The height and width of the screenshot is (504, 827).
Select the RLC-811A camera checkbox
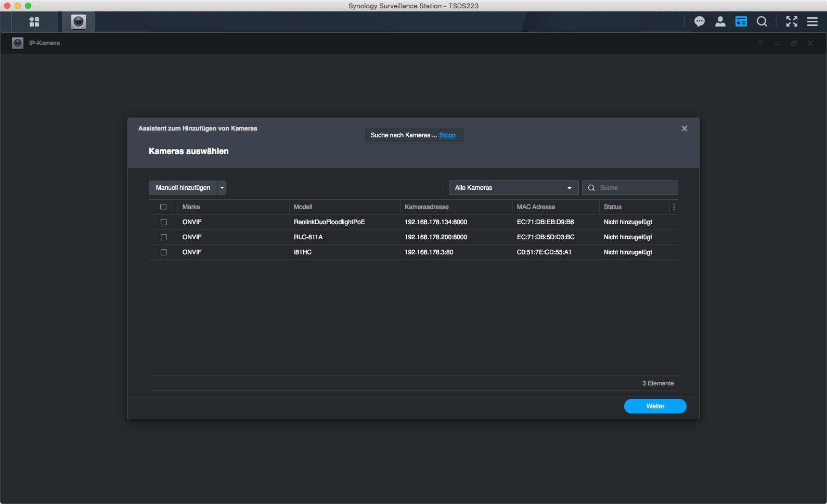(x=164, y=237)
